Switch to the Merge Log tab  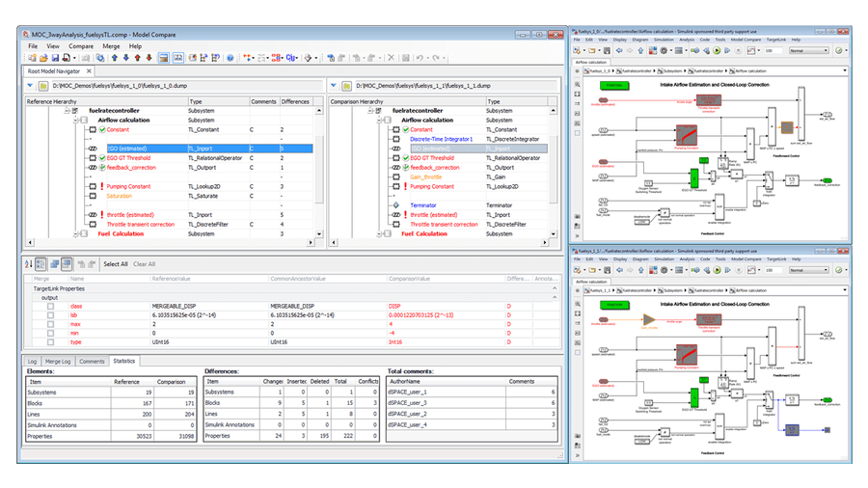point(58,362)
